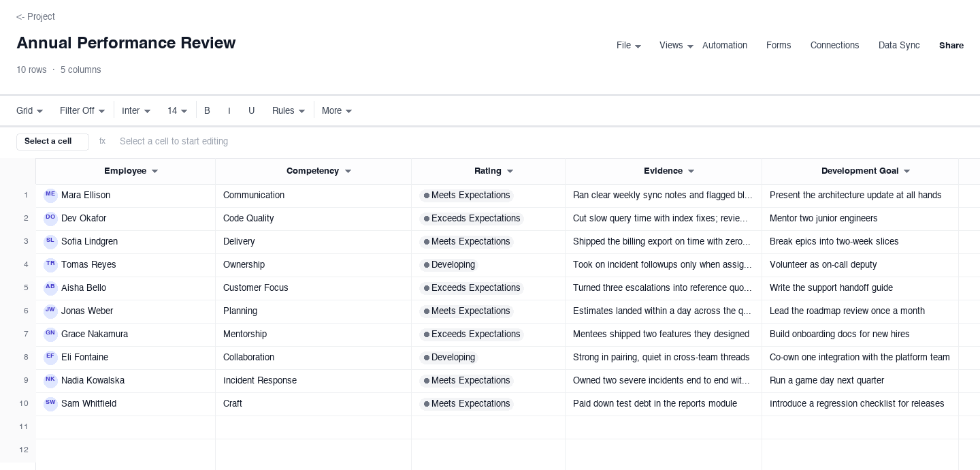Select the 'Run a game day next quarter' cell

(x=860, y=381)
